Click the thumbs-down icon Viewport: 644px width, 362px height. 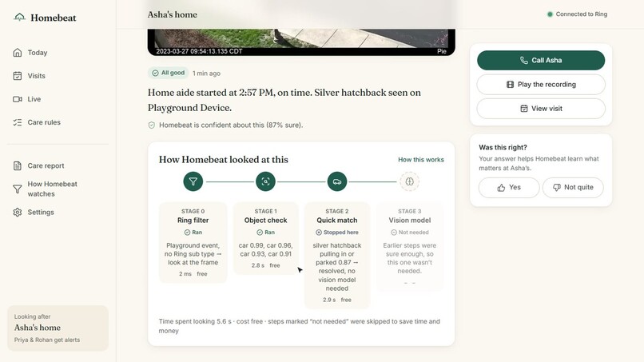pos(557,188)
